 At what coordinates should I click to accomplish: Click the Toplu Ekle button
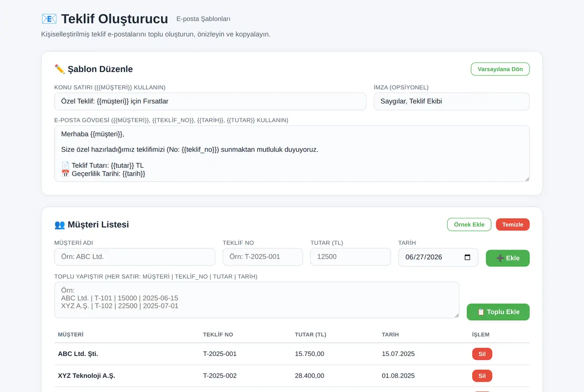point(498,312)
